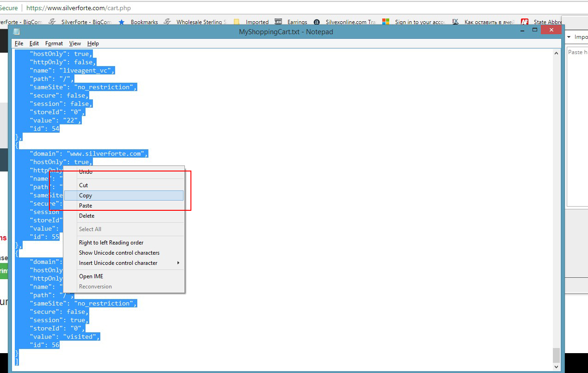Select Undo in the context menu

(x=124, y=172)
